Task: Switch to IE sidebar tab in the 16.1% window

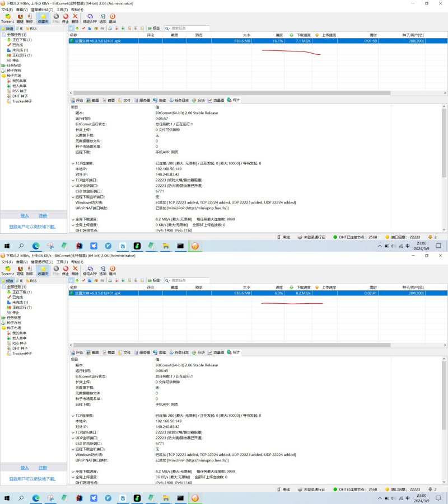Action: coord(20,29)
